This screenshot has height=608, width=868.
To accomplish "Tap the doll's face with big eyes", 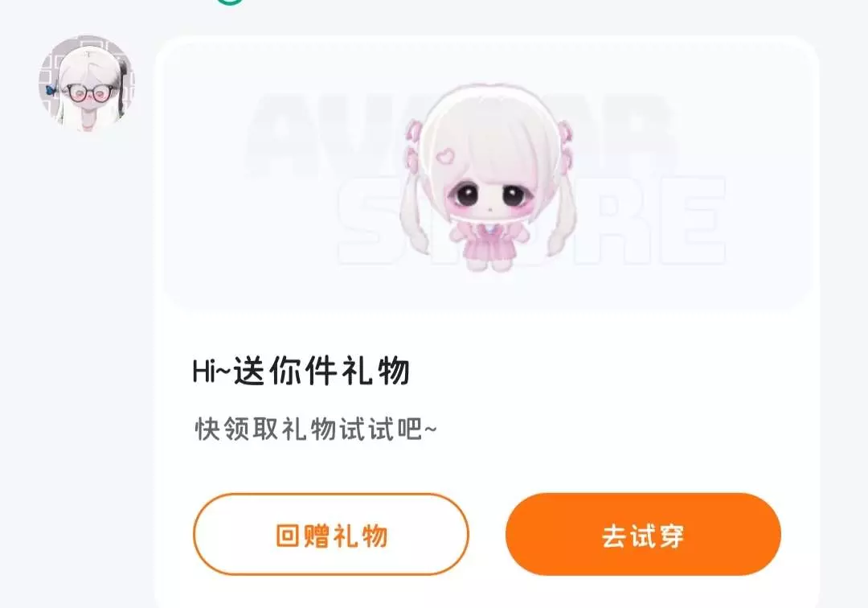I will coord(490,195).
